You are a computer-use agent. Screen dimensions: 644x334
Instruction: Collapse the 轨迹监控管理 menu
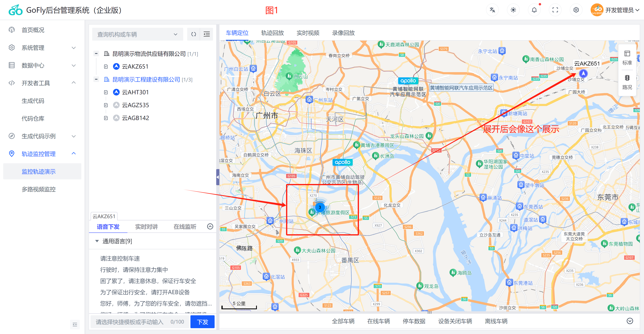click(x=42, y=154)
